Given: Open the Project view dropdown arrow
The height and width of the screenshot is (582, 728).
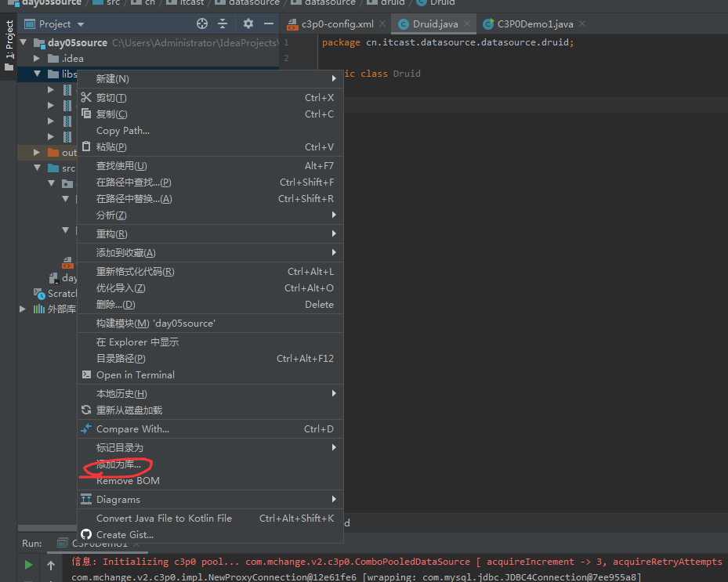Looking at the screenshot, I should [x=81, y=24].
